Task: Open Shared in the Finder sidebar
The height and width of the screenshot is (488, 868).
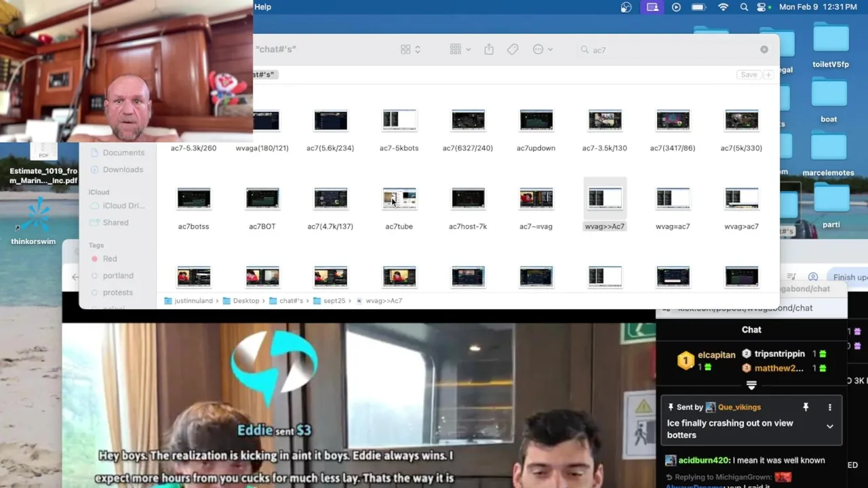Action: (x=111, y=222)
